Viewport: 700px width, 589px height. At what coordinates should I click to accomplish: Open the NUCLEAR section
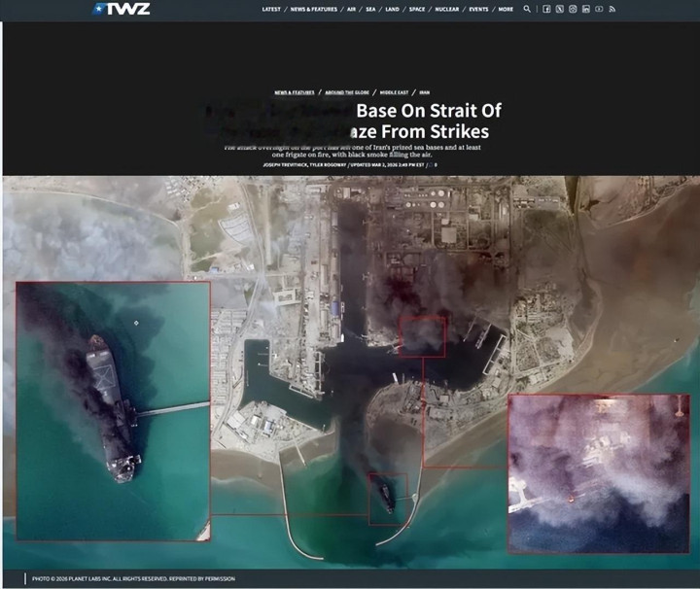tap(447, 9)
